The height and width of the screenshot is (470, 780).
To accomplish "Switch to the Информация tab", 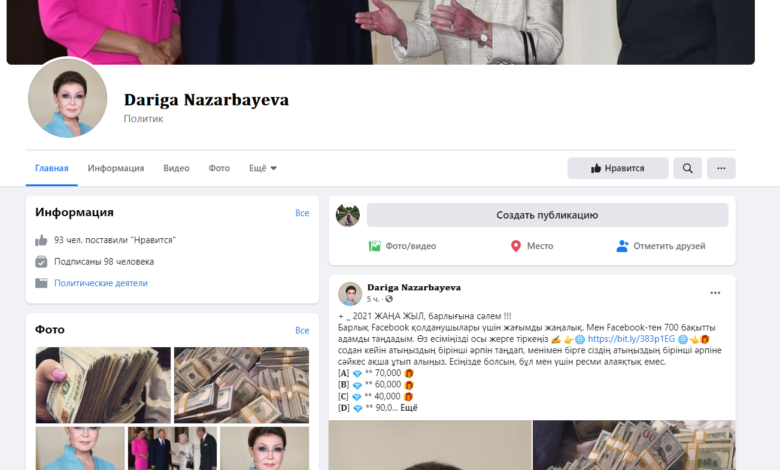I will point(116,168).
